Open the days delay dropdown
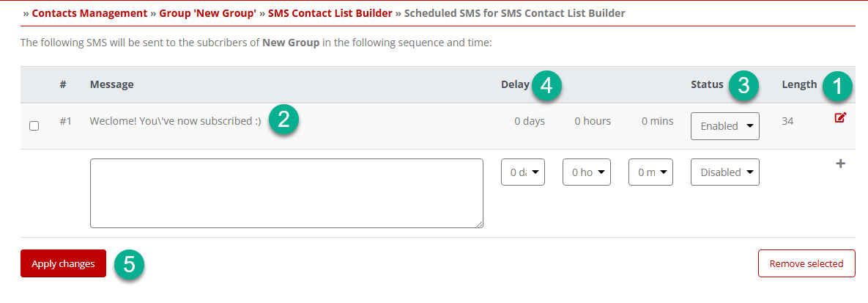The height and width of the screenshot is (303, 868). click(523, 172)
